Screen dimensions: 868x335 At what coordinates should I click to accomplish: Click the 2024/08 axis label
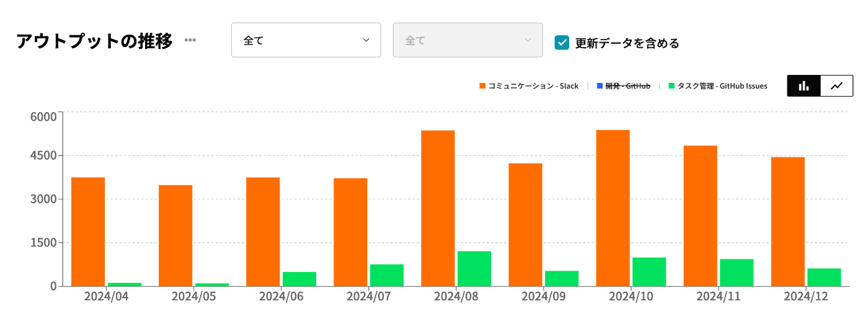click(x=456, y=297)
